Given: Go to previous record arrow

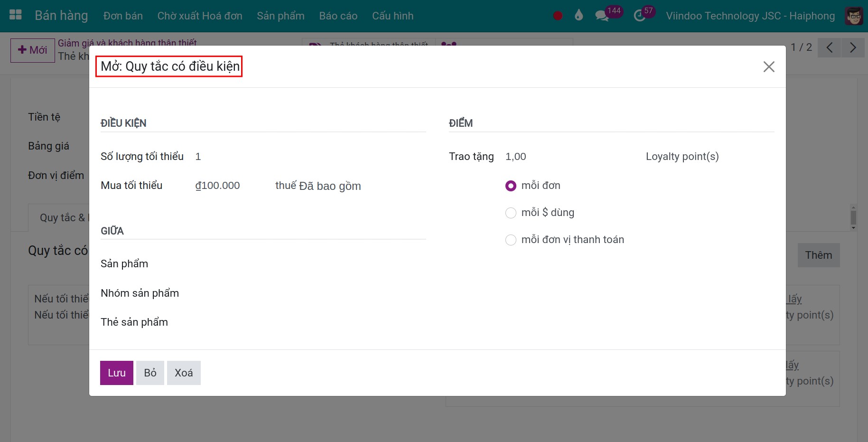Looking at the screenshot, I should click(x=829, y=47).
